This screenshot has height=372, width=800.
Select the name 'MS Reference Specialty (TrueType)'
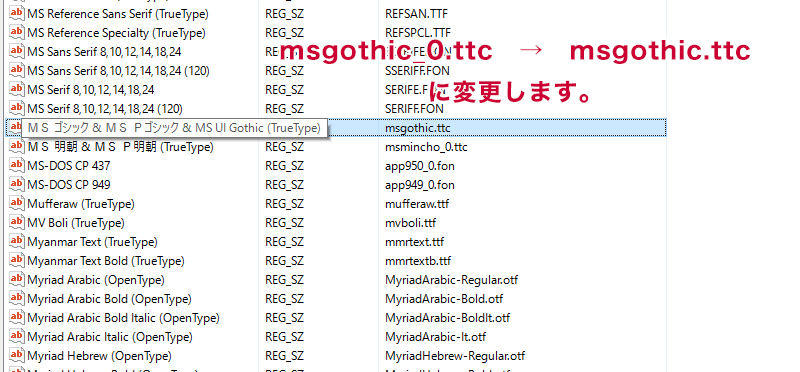(116, 33)
